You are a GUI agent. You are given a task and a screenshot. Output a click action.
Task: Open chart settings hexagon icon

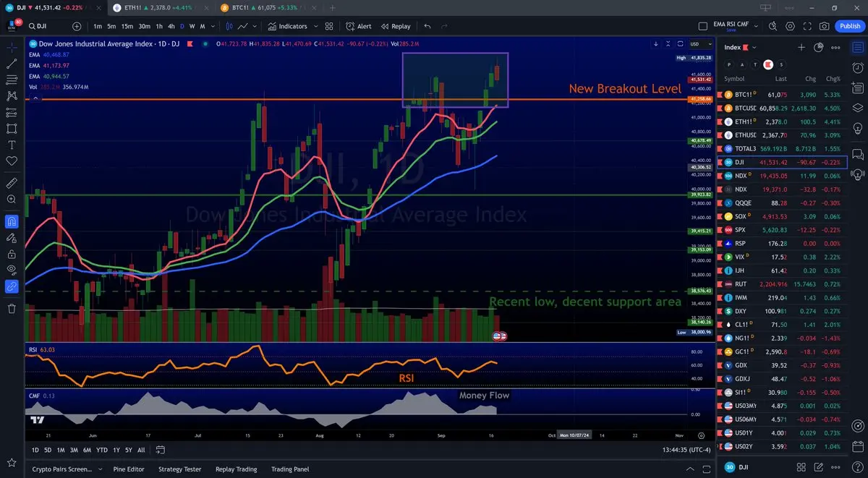click(790, 26)
